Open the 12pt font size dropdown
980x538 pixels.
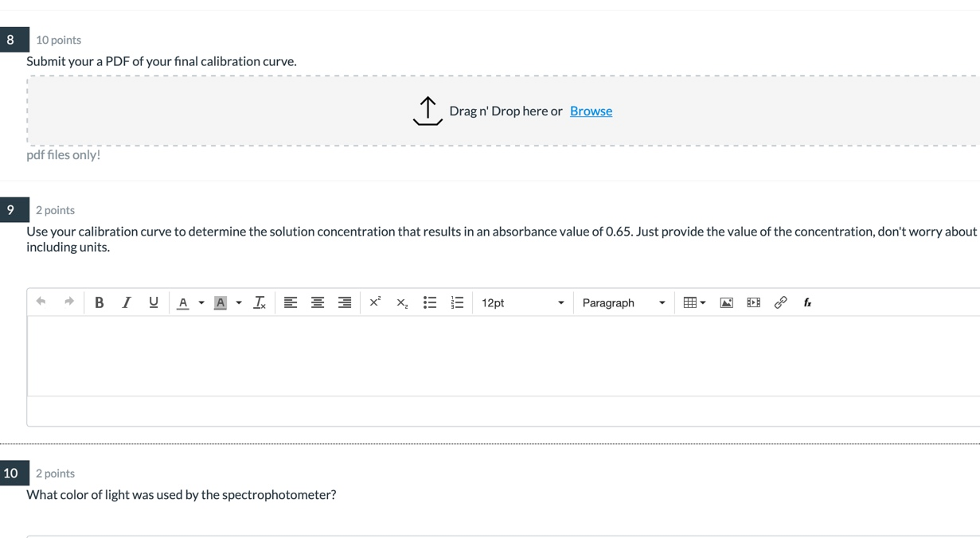pos(522,302)
